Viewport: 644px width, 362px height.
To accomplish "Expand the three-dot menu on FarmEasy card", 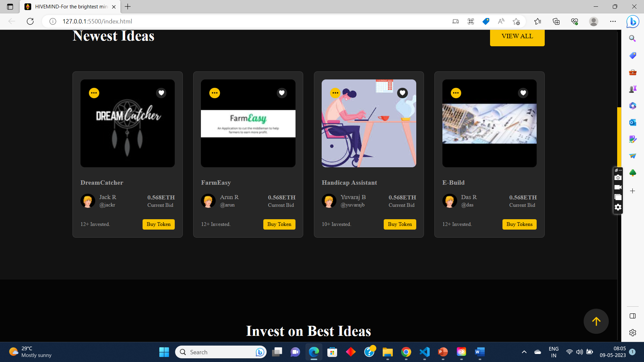I will pyautogui.click(x=215, y=93).
